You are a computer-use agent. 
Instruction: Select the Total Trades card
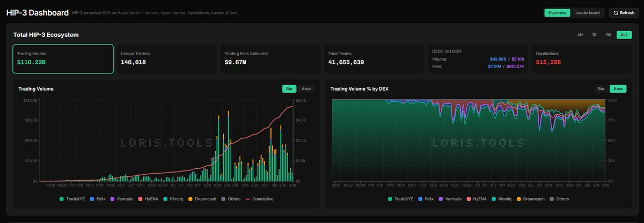coord(374,58)
